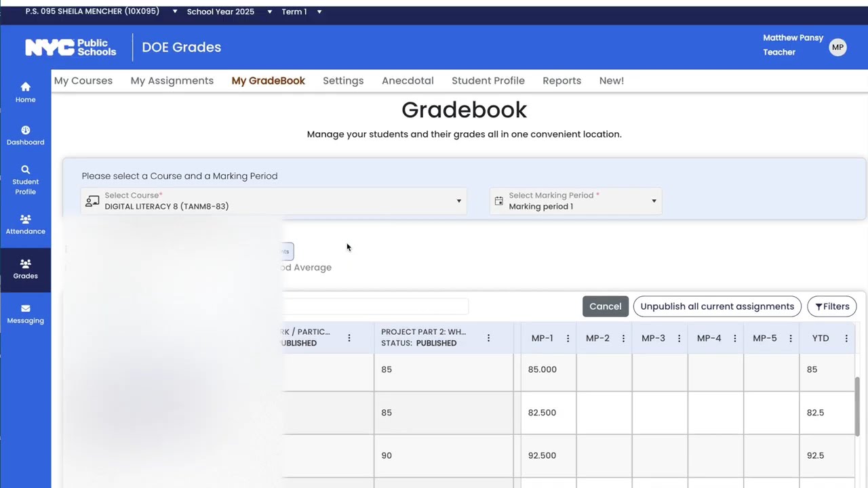Click the Cancel button
The height and width of the screenshot is (488, 868).
pyautogui.click(x=606, y=306)
